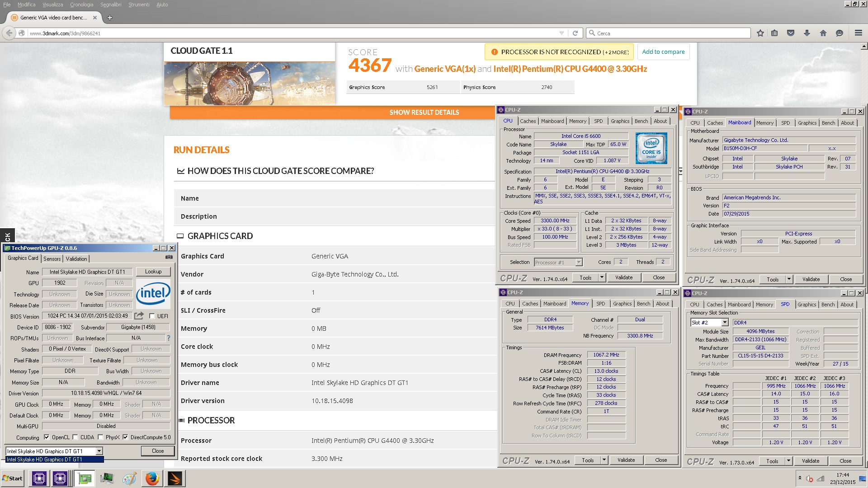
Task: Save page to Pocket icon
Action: [791, 33]
